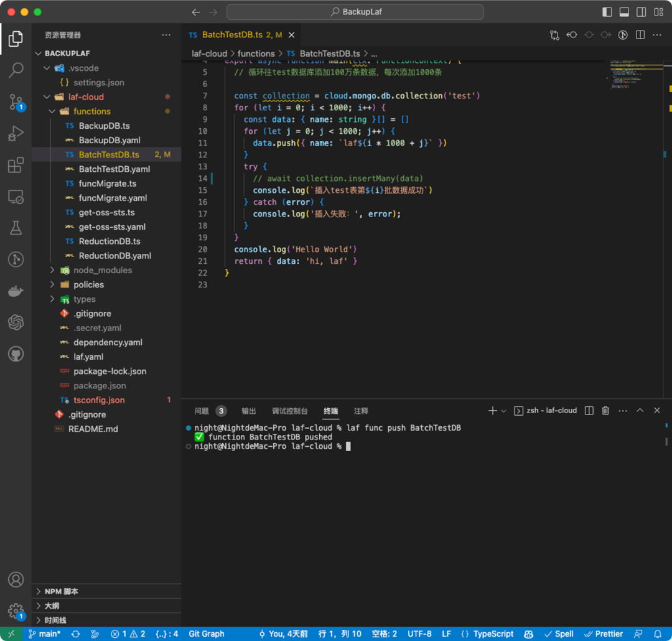Open Remote Explorer view icon

(x=16, y=197)
